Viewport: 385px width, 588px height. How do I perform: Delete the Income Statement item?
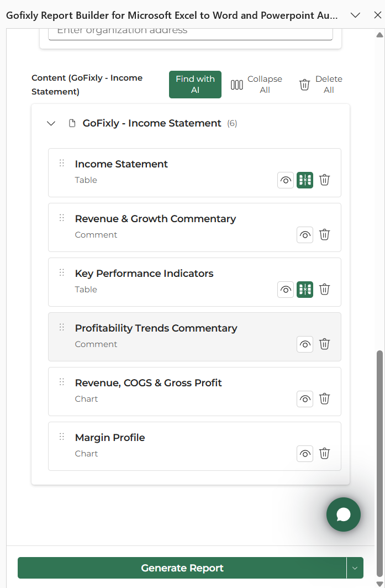325,180
